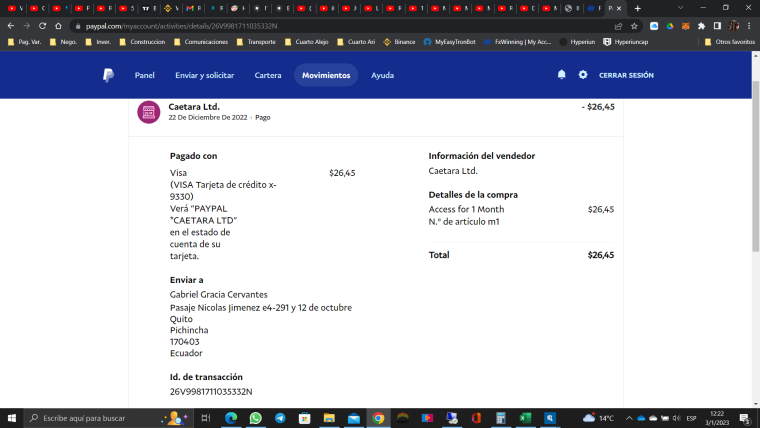Open the Inver. bookmark folder
The width and height of the screenshot is (760, 428).
pyautogui.click(x=98, y=42)
